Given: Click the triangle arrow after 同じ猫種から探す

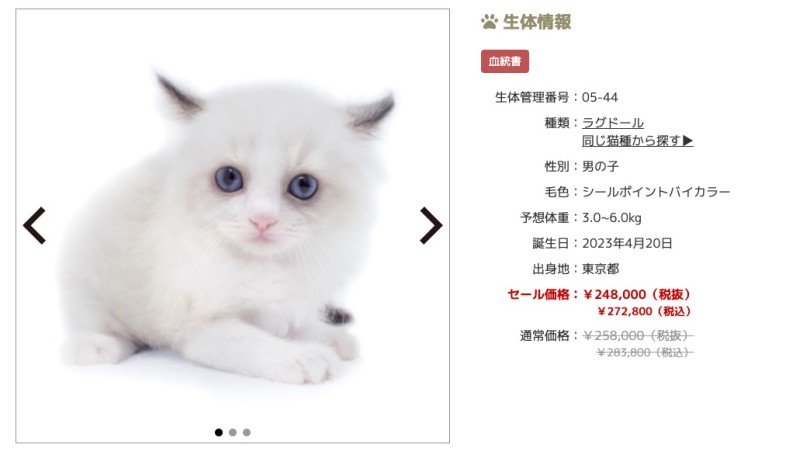Looking at the screenshot, I should tap(688, 140).
